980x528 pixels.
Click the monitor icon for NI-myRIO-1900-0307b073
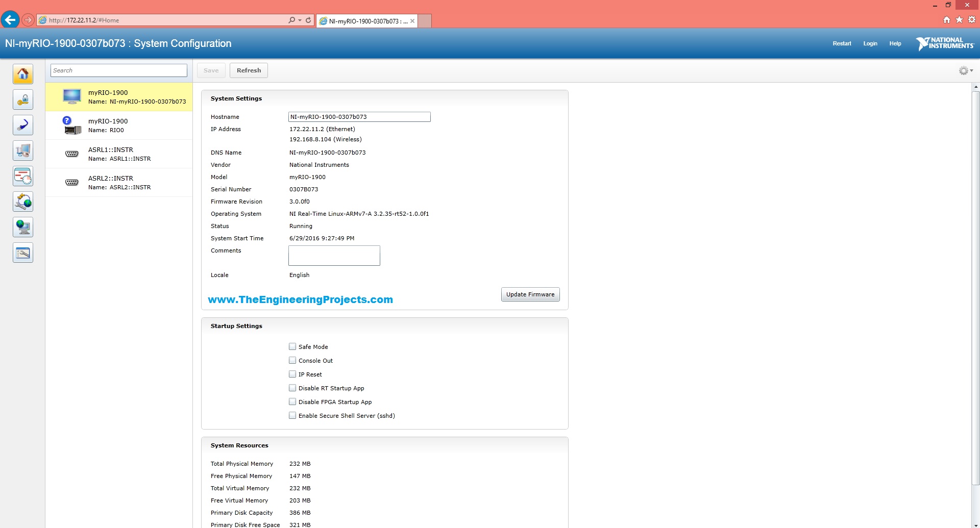72,96
